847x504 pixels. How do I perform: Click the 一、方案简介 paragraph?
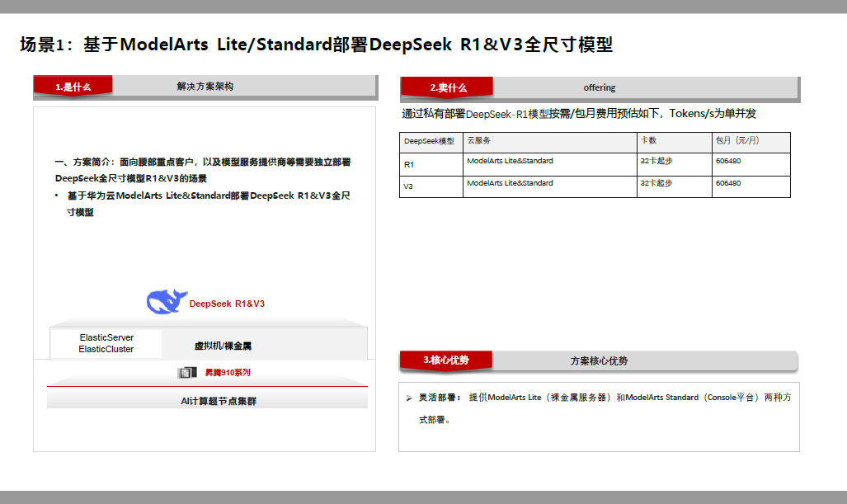pos(203,170)
